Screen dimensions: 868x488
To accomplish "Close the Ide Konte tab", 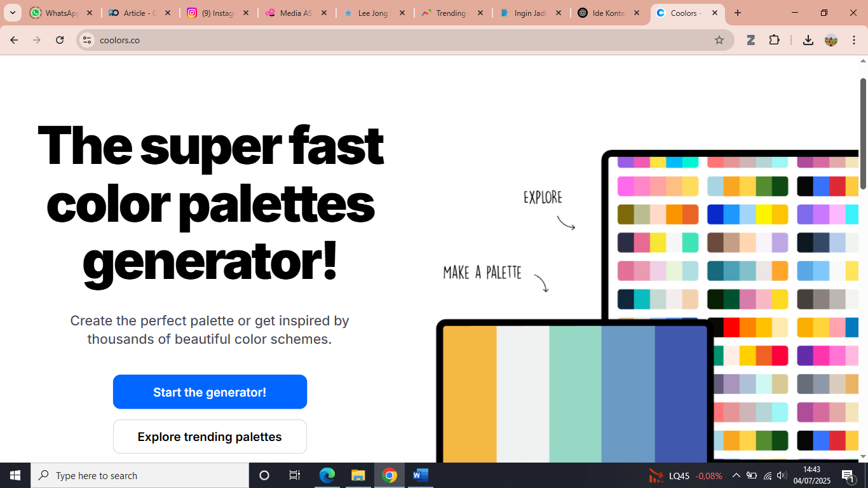I will pyautogui.click(x=637, y=13).
